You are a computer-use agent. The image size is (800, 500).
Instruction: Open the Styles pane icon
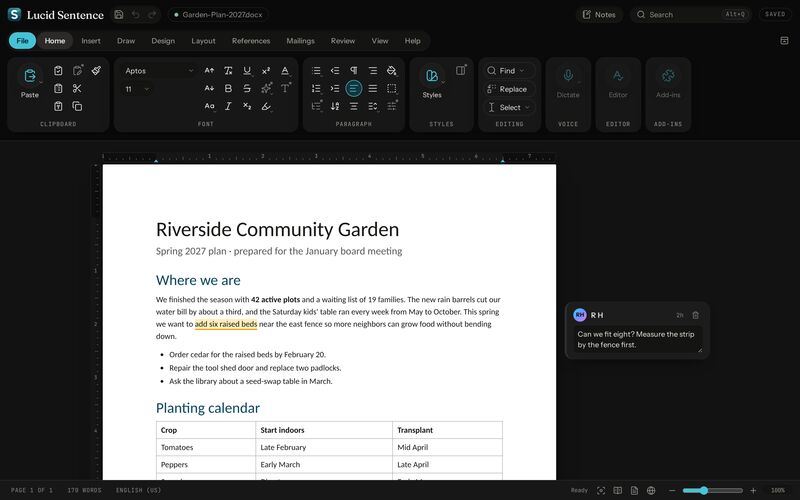(460, 70)
